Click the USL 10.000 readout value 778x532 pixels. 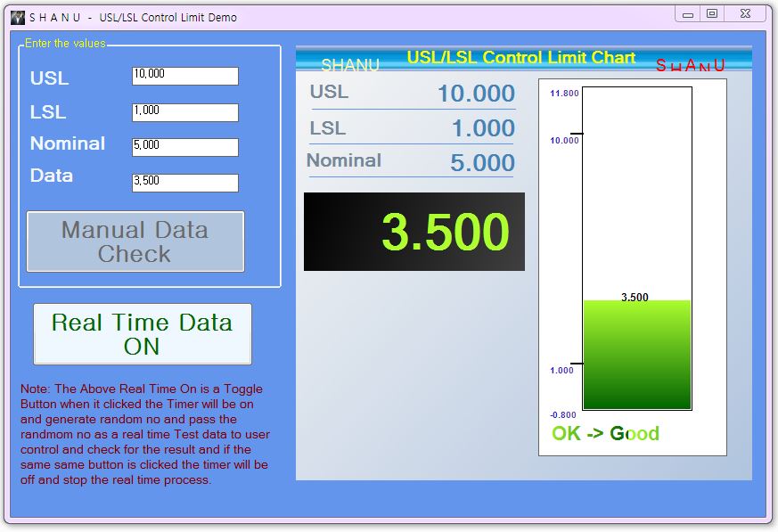tap(476, 94)
